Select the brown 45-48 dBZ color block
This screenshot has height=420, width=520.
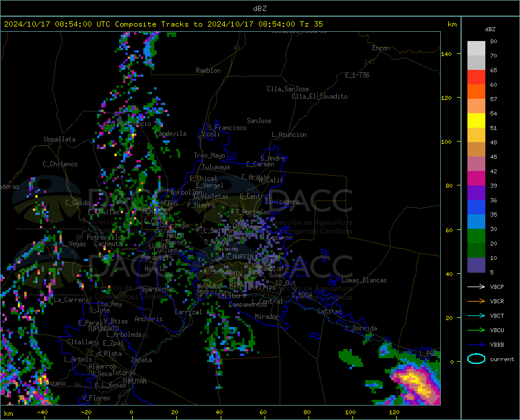click(x=476, y=150)
